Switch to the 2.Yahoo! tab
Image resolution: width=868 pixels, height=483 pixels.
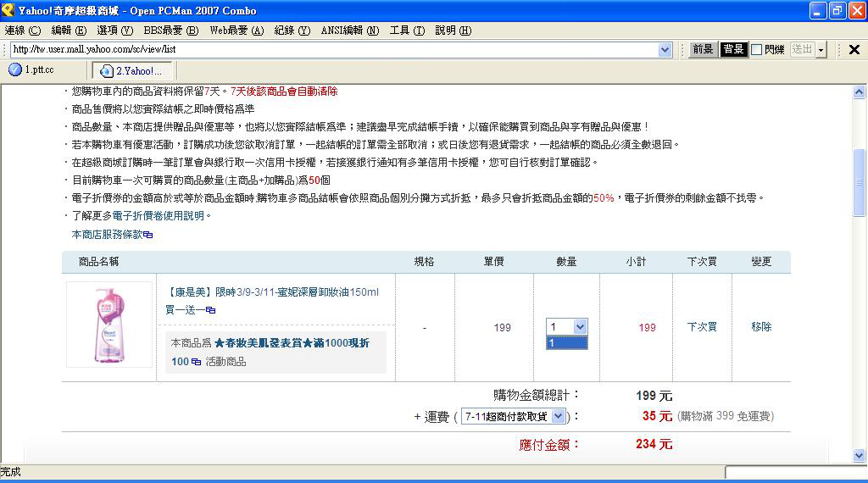click(x=133, y=71)
